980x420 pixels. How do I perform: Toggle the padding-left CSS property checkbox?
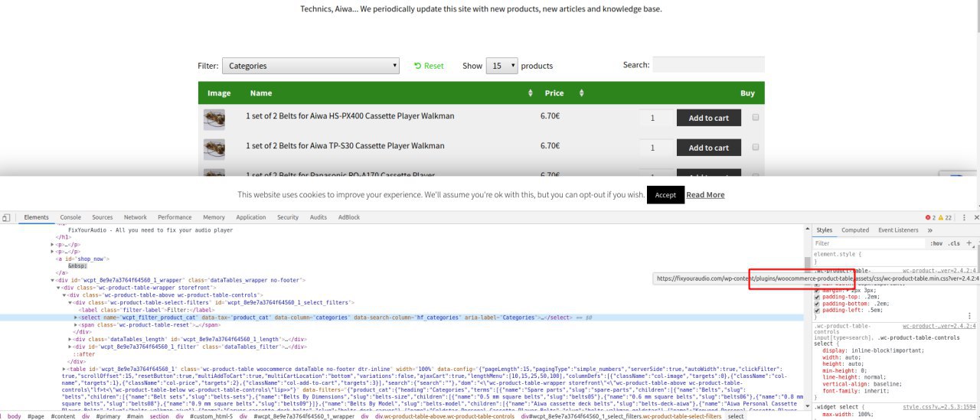[817, 310]
